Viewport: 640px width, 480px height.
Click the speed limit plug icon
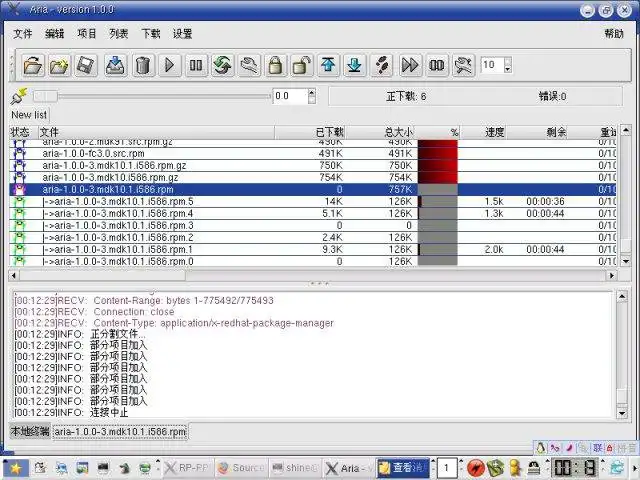19,96
